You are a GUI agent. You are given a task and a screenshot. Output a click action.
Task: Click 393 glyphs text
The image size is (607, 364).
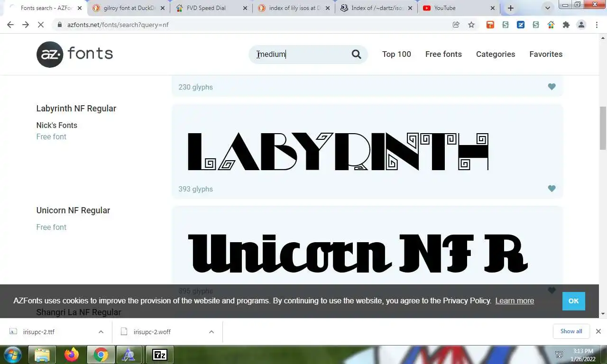click(x=195, y=189)
